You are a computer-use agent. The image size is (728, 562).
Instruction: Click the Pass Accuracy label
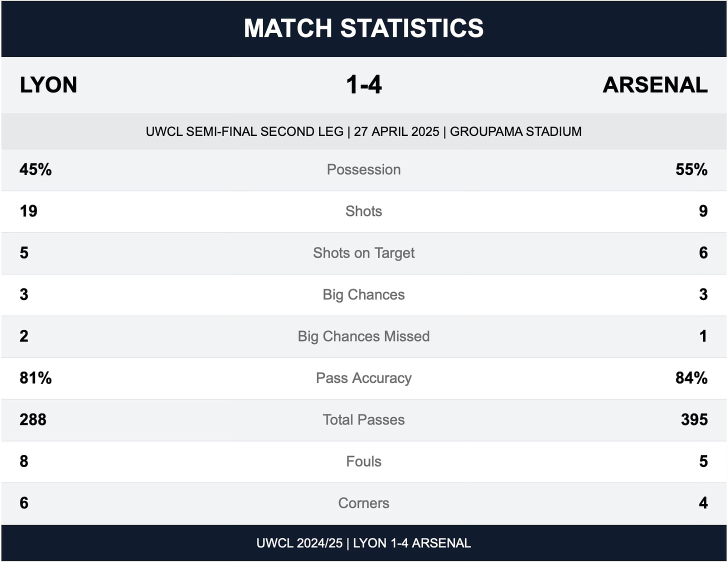pos(363,378)
